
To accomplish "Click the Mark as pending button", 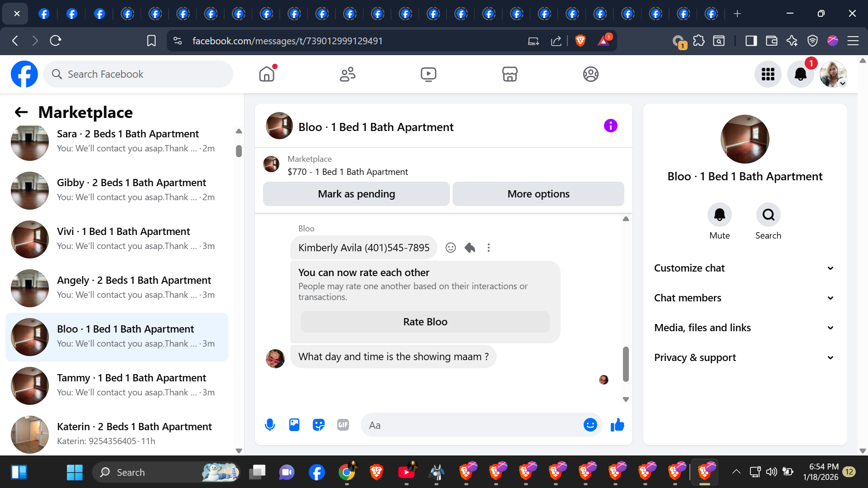I will click(356, 194).
